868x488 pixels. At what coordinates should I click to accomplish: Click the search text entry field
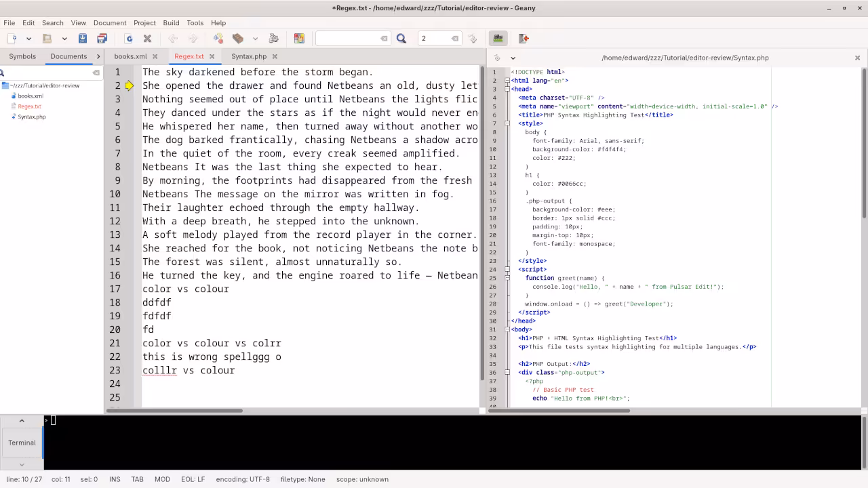349,38
